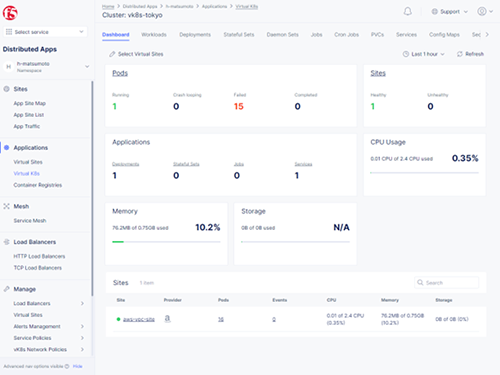Focus the Sites search field

[447, 283]
